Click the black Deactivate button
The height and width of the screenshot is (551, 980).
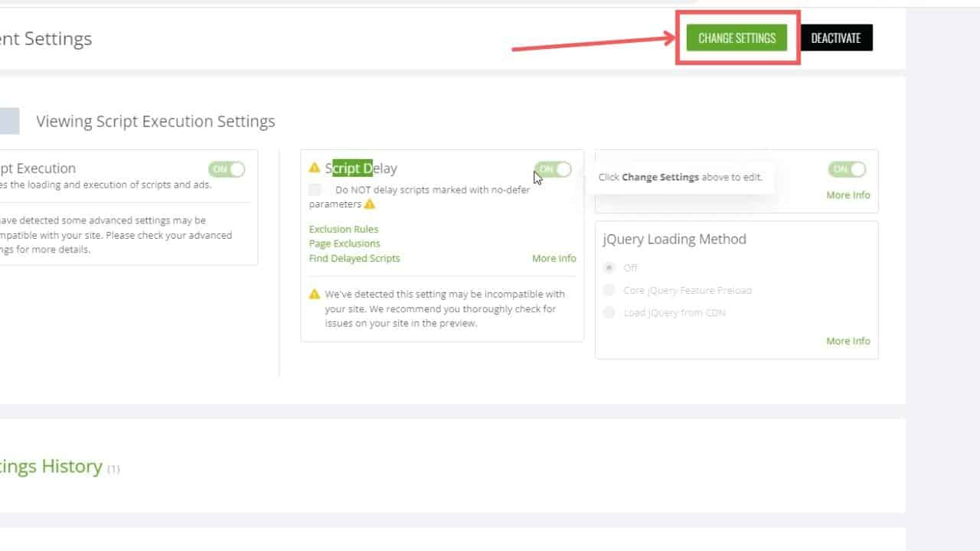click(836, 38)
